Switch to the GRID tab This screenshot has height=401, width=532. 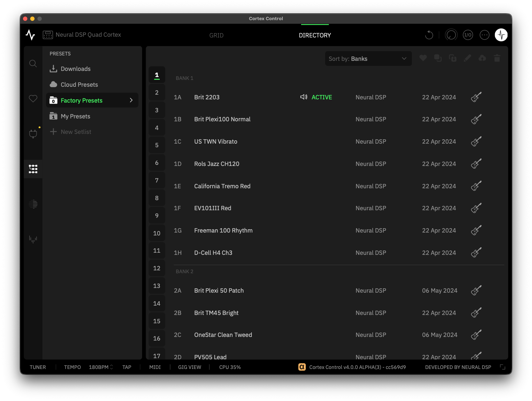[x=217, y=35]
